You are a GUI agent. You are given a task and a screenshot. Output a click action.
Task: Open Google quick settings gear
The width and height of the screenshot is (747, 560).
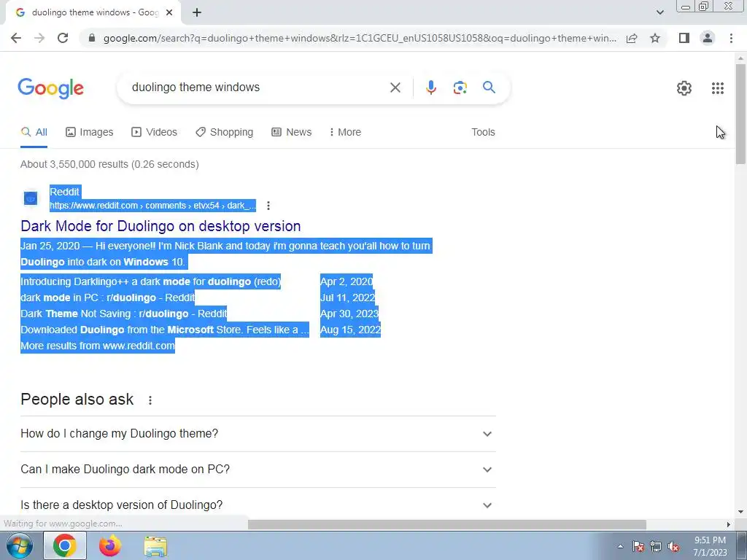(684, 88)
